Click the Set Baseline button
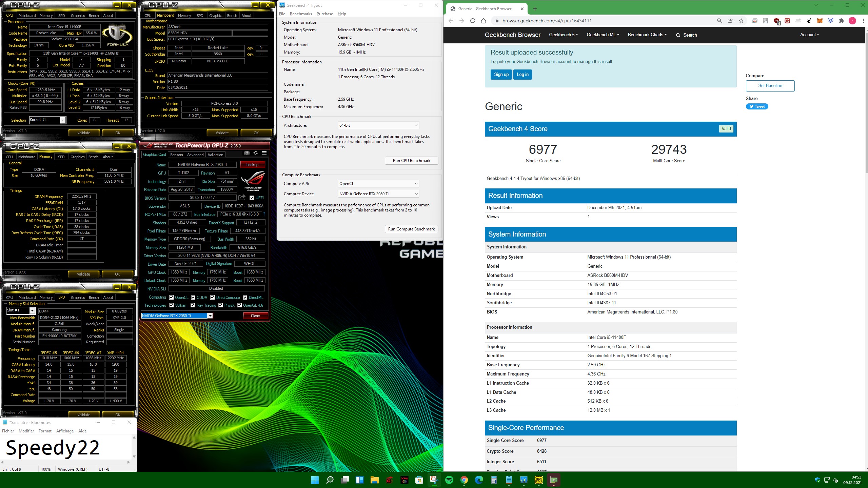The width and height of the screenshot is (868, 488). pos(770,86)
